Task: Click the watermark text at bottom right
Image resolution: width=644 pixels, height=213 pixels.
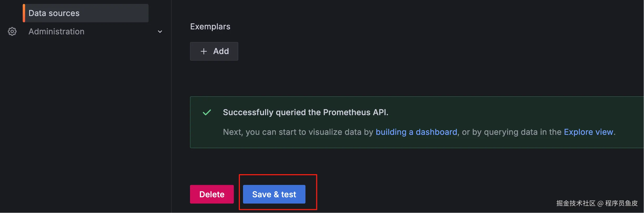Action: (597, 203)
